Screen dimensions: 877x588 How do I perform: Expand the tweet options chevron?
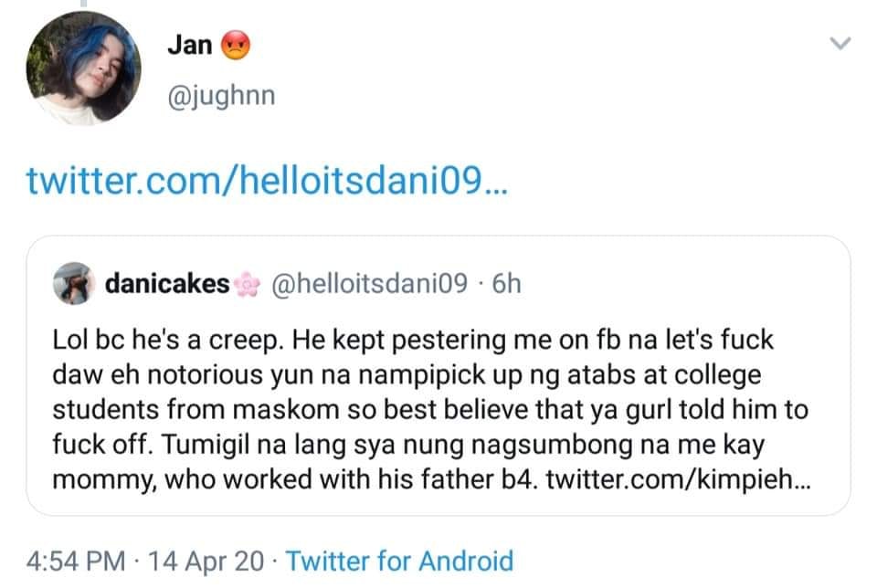(839, 44)
